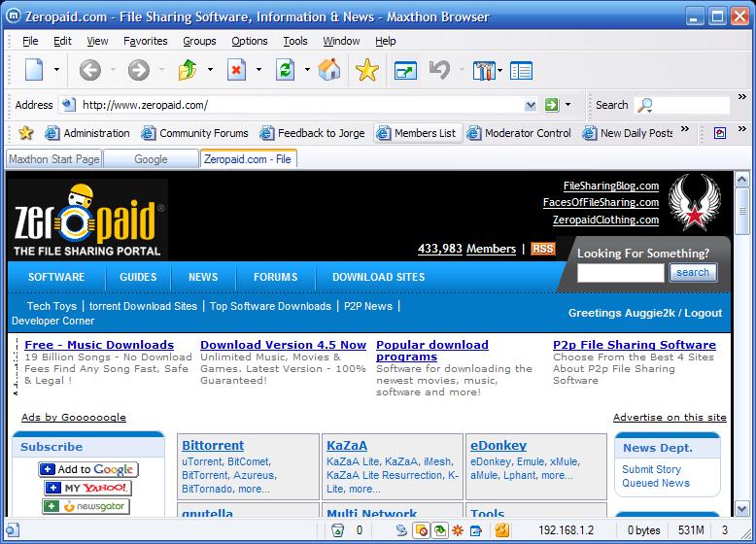The image size is (756, 544).
Task: Click the Looking For Something input box
Action: tap(621, 273)
